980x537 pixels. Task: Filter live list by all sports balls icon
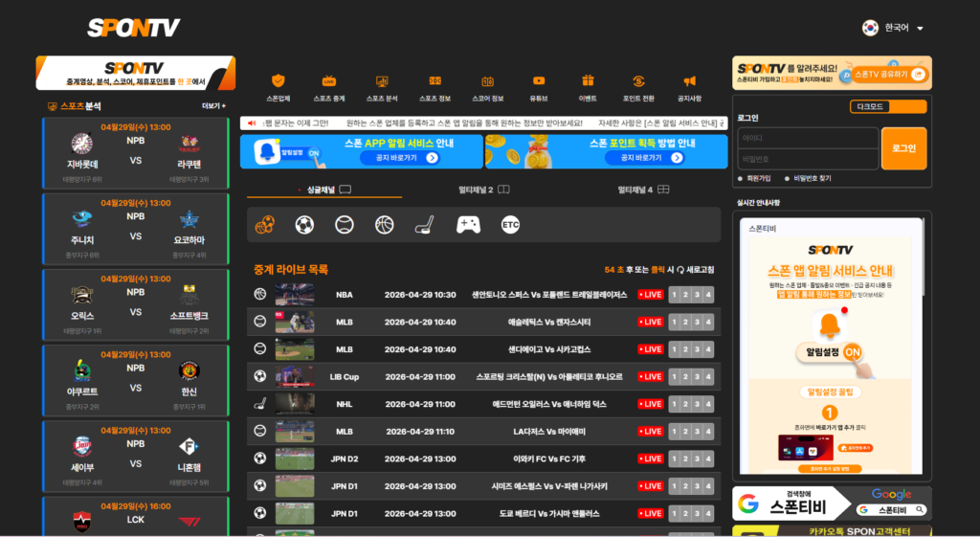coord(264,224)
